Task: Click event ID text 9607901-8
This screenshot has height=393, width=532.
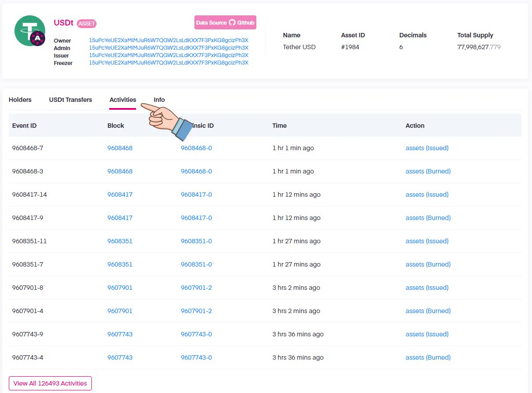Action: tap(28, 288)
